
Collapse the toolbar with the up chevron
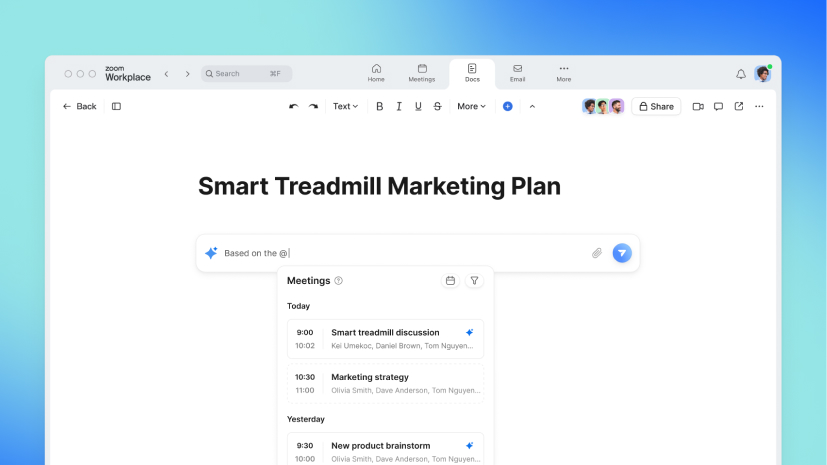(532, 106)
